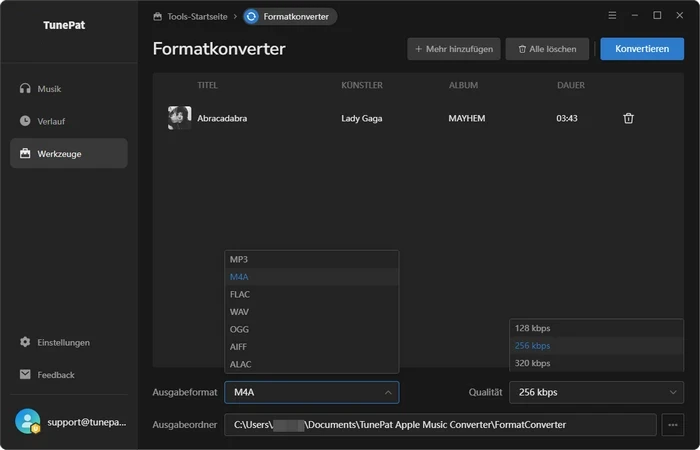Click the Abracadabra album cover thumbnail
Screen dimensions: 700x450
point(179,118)
